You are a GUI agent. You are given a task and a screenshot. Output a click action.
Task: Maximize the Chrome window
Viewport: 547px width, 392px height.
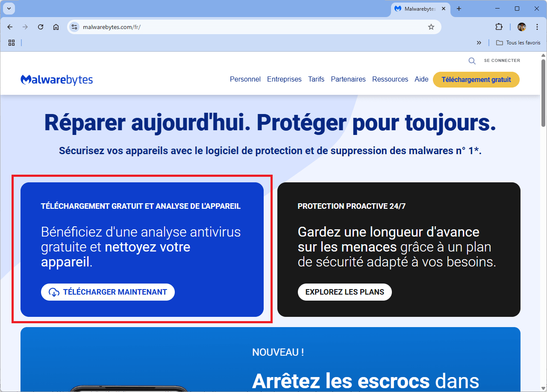tap(517, 9)
